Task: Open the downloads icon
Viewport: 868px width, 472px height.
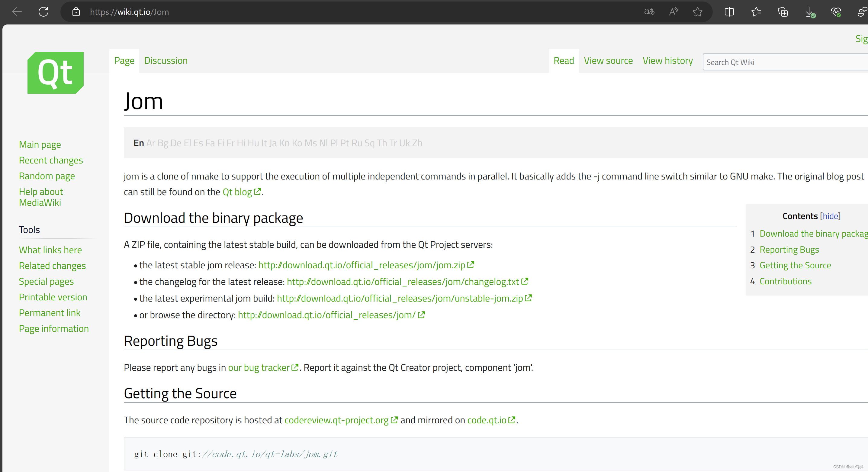Action: coord(809,12)
